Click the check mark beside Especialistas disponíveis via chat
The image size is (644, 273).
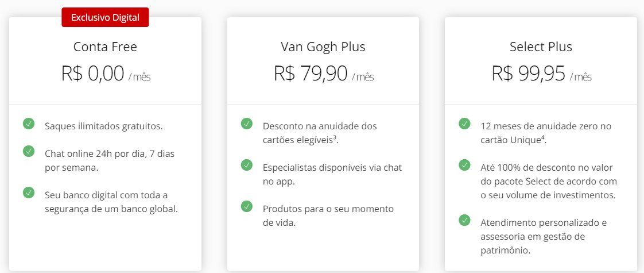(246, 165)
